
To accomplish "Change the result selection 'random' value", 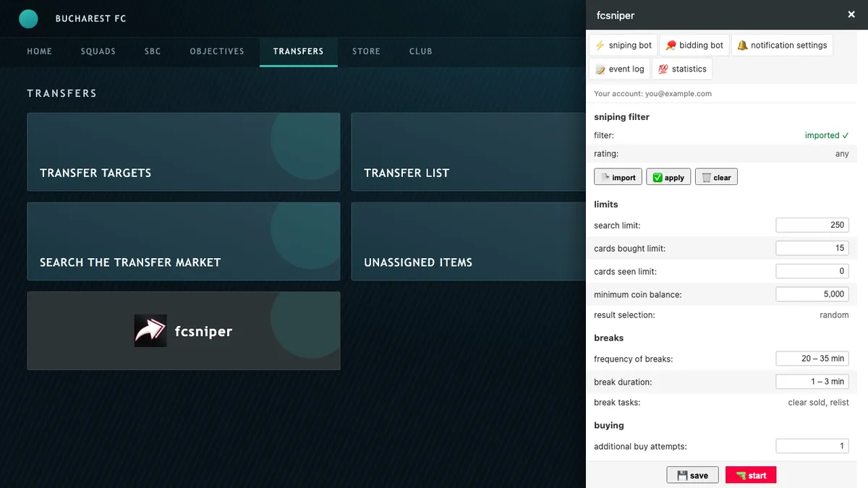I will (x=834, y=315).
